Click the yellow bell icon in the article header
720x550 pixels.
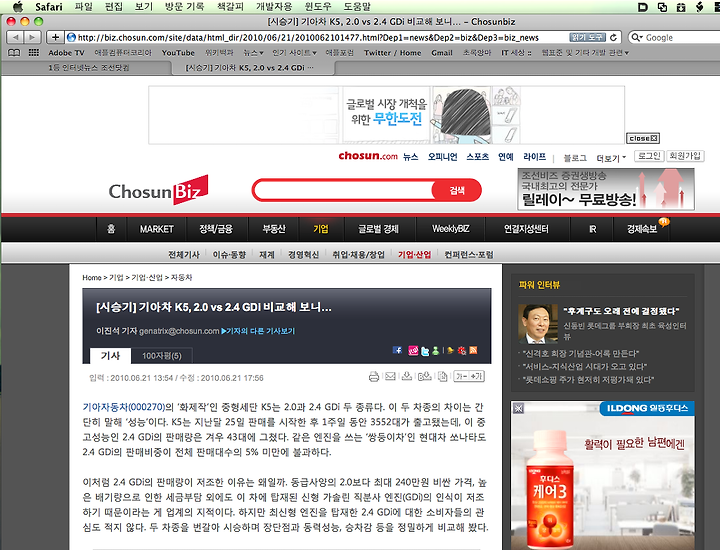450,351
